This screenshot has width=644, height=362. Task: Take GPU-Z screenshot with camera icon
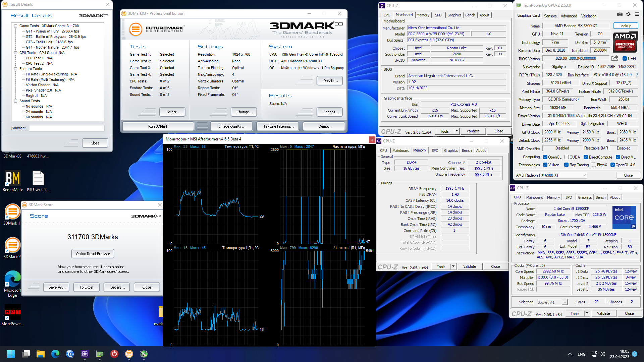pyautogui.click(x=620, y=14)
